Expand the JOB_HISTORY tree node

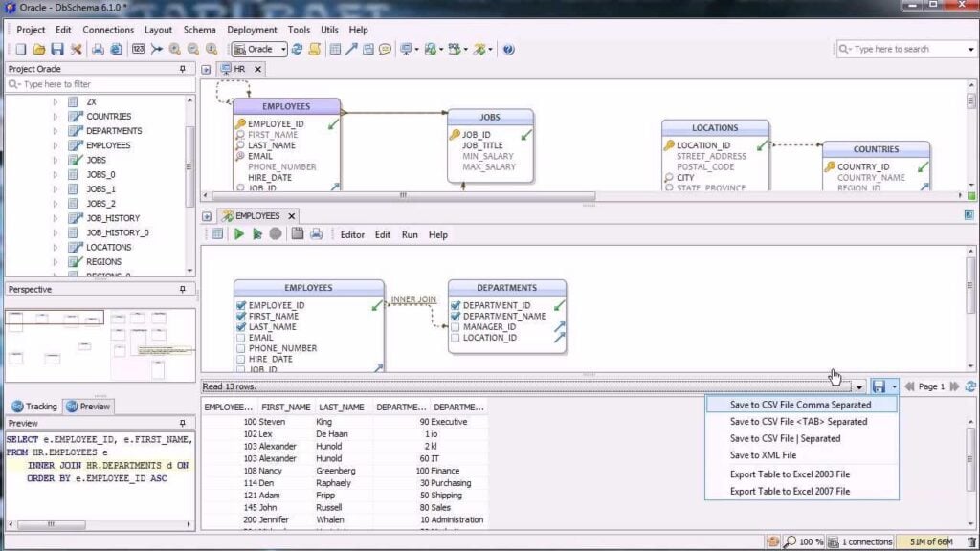(55, 218)
